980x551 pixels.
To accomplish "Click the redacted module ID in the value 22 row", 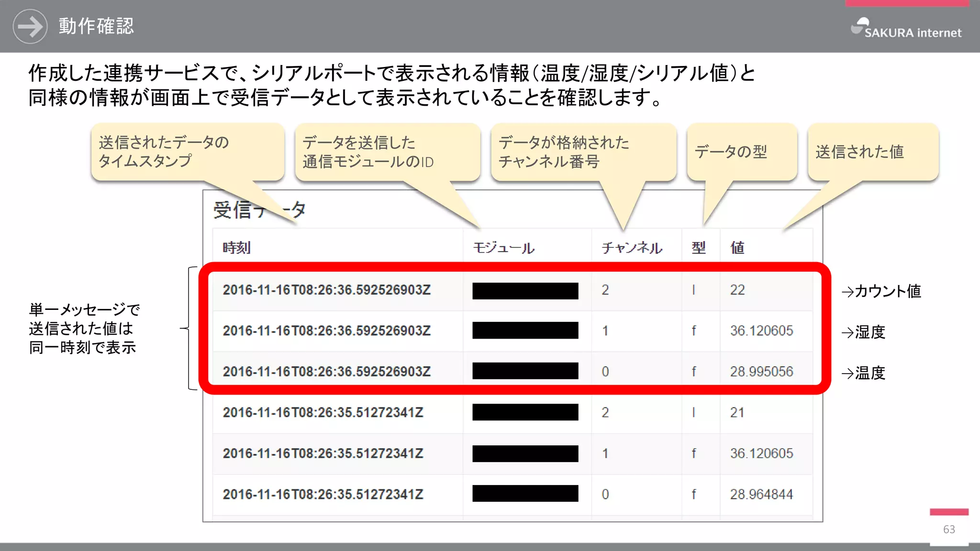I will (525, 291).
